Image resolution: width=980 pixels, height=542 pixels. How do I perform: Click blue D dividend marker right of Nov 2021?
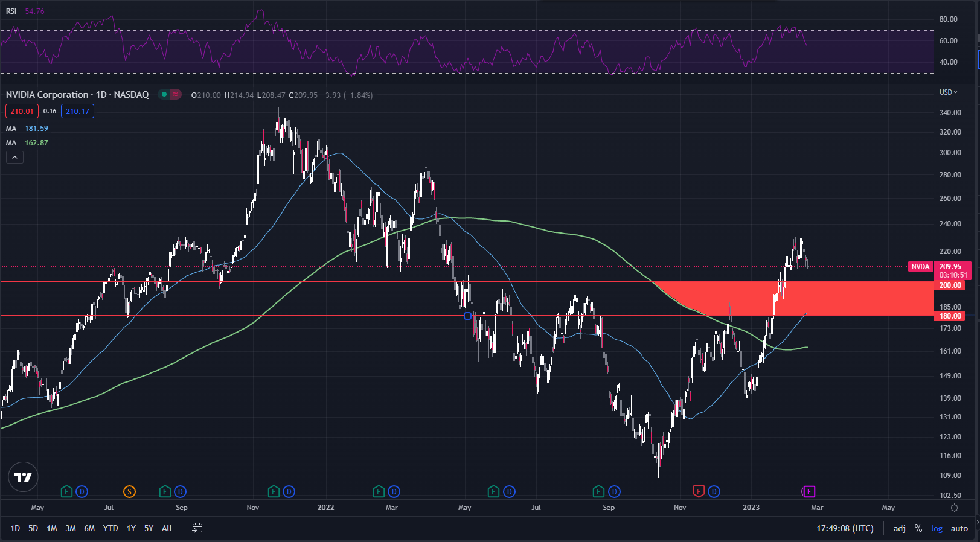coord(289,492)
